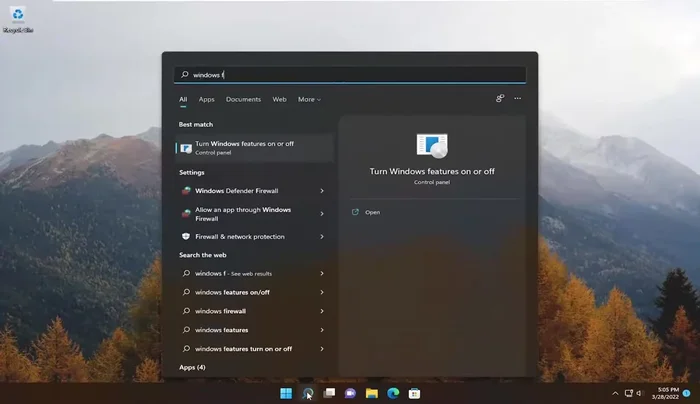Image resolution: width=700 pixels, height=404 pixels.
Task: Open the clock and date flyout
Action: pyautogui.click(x=665, y=393)
